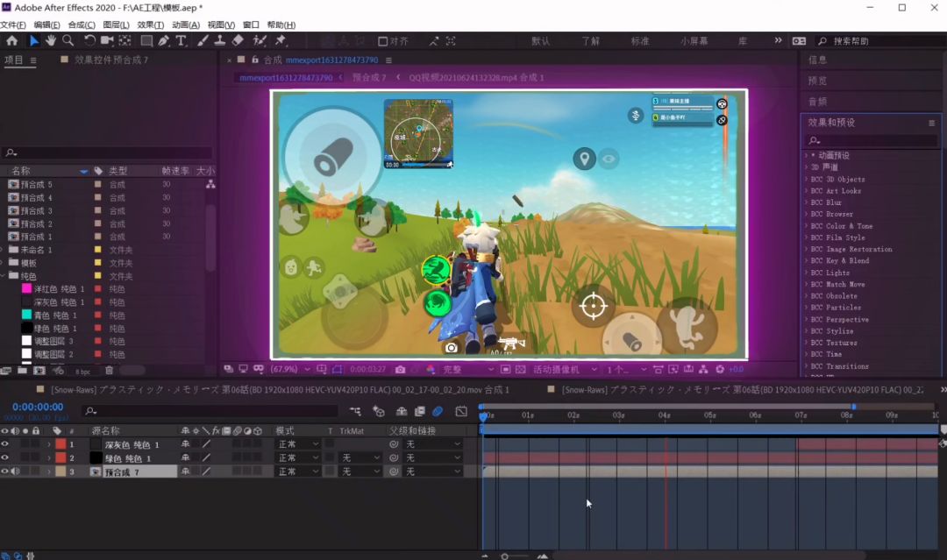Hide the 深灰色 纯色 1 layer
Image resolution: width=947 pixels, height=560 pixels.
coord(5,444)
